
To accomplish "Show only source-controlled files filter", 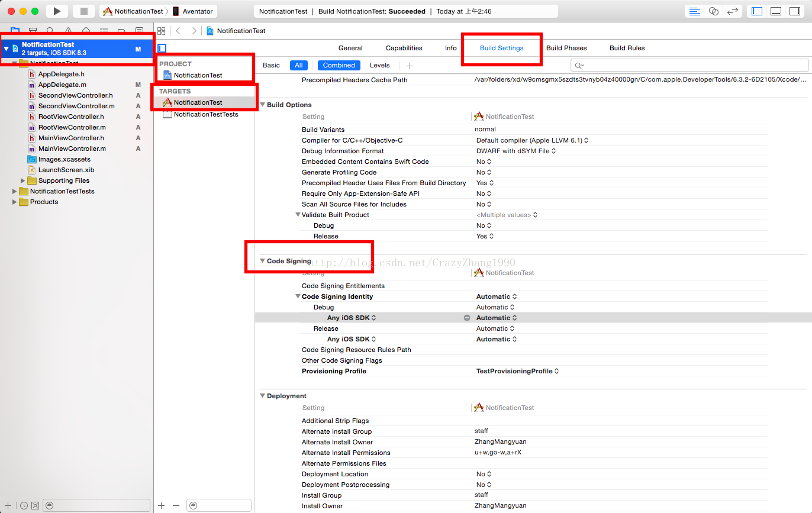I will (35, 505).
